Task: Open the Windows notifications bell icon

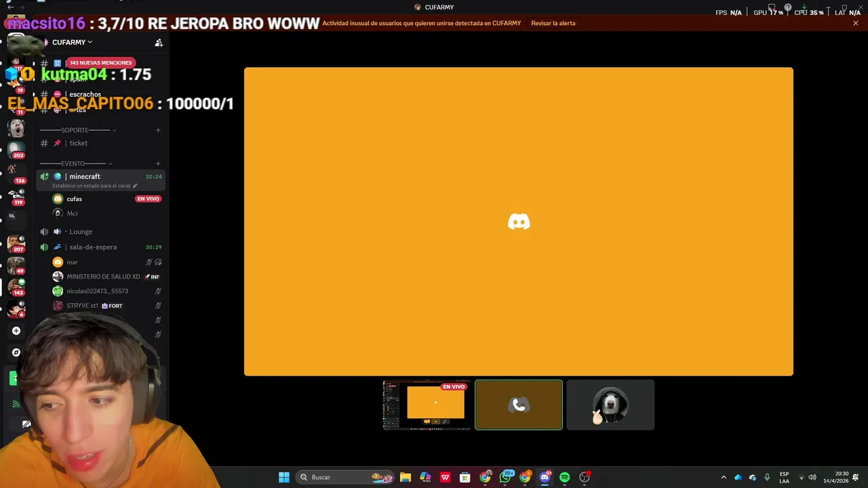Action: tap(856, 477)
